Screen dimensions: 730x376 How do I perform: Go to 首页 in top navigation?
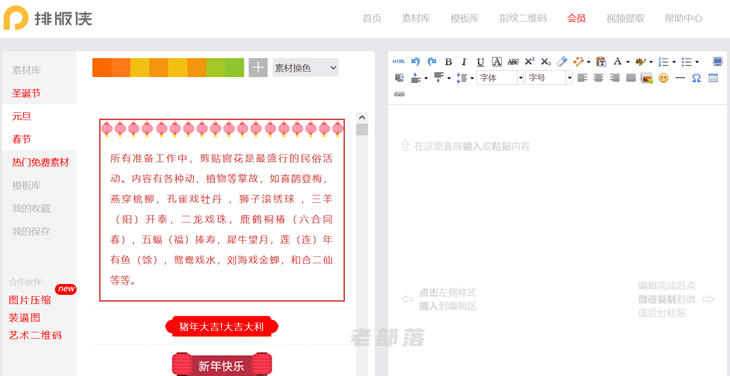coord(372,19)
